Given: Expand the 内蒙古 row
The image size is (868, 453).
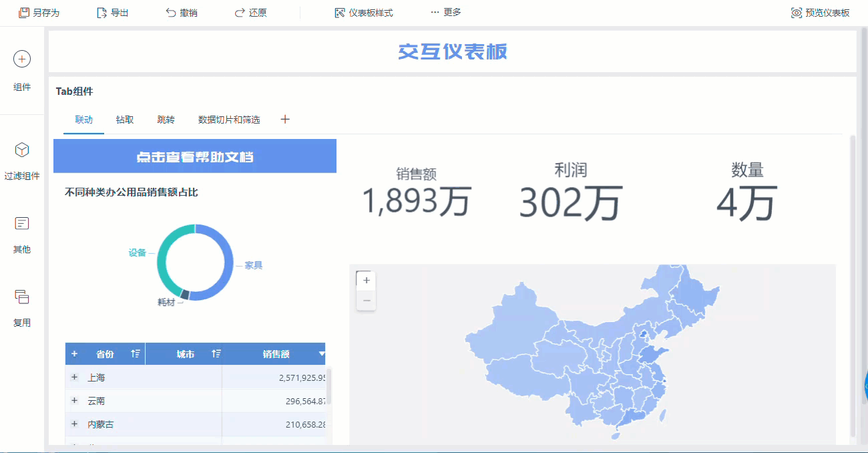Looking at the screenshot, I should point(74,424).
